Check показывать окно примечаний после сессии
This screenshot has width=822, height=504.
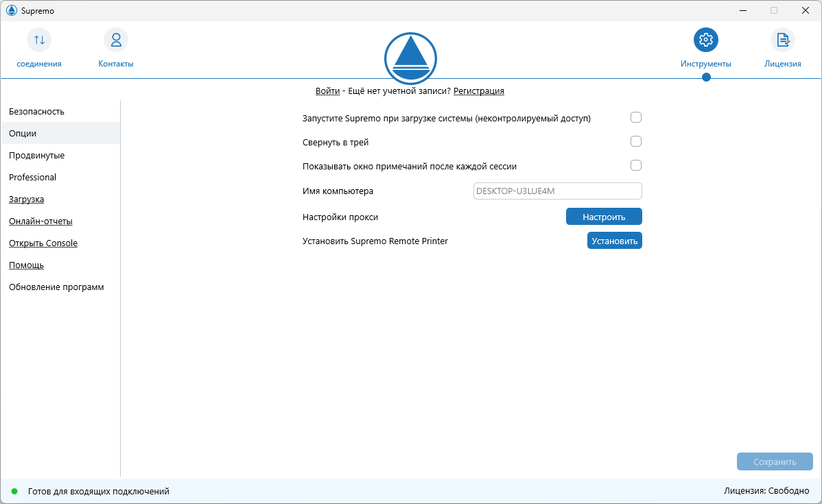636,165
